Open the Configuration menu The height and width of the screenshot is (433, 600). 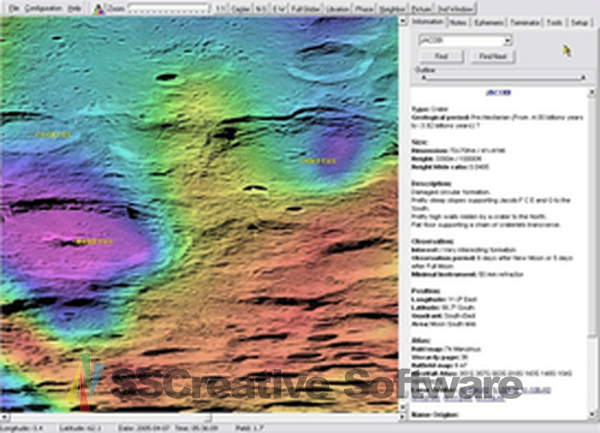[x=43, y=8]
